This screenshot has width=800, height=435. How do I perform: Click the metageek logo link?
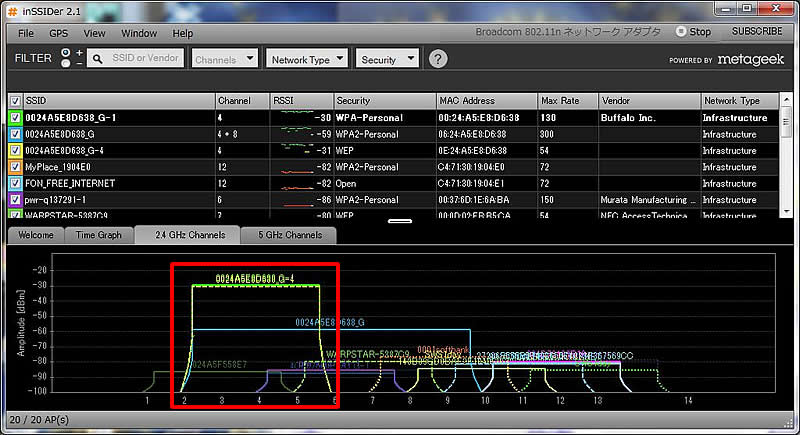coord(751,60)
